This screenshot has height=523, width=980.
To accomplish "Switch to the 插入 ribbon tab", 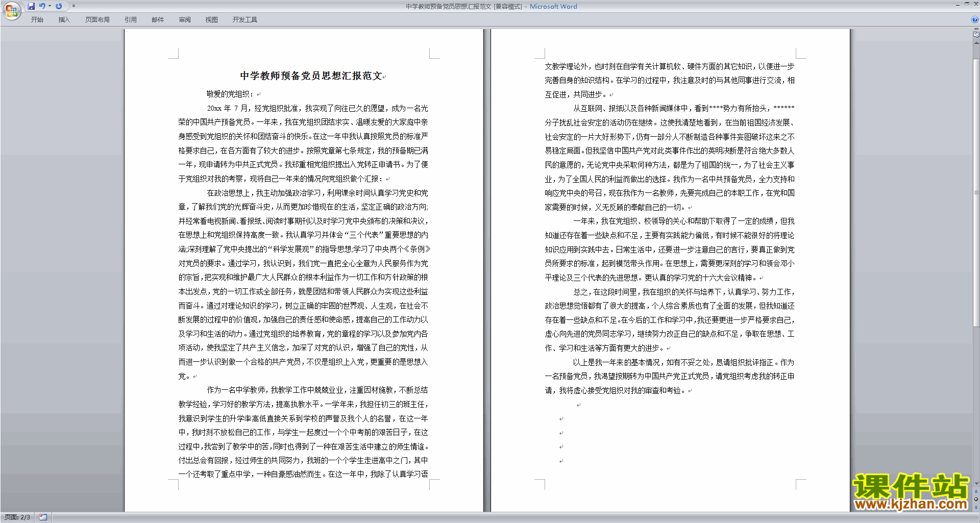I will 64,20.
